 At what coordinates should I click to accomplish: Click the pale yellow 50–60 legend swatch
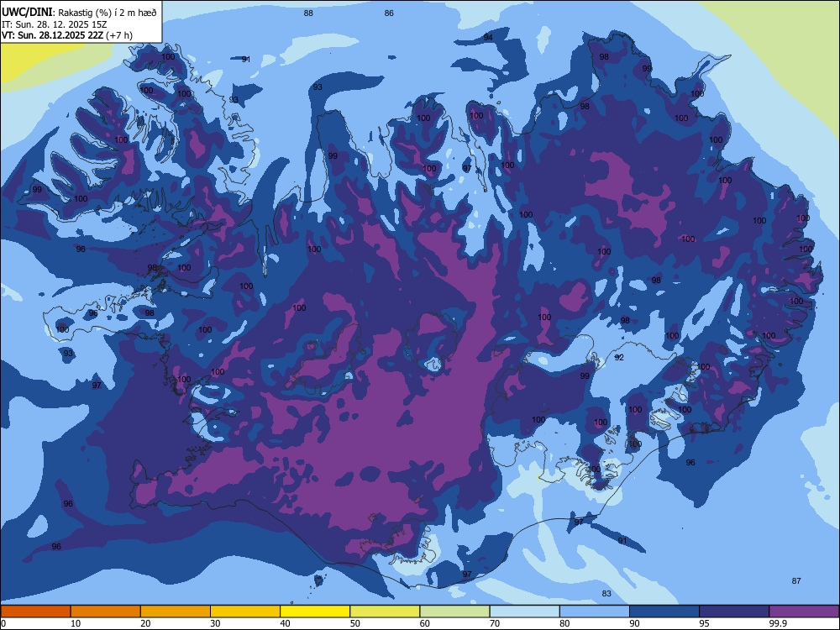click(385, 612)
